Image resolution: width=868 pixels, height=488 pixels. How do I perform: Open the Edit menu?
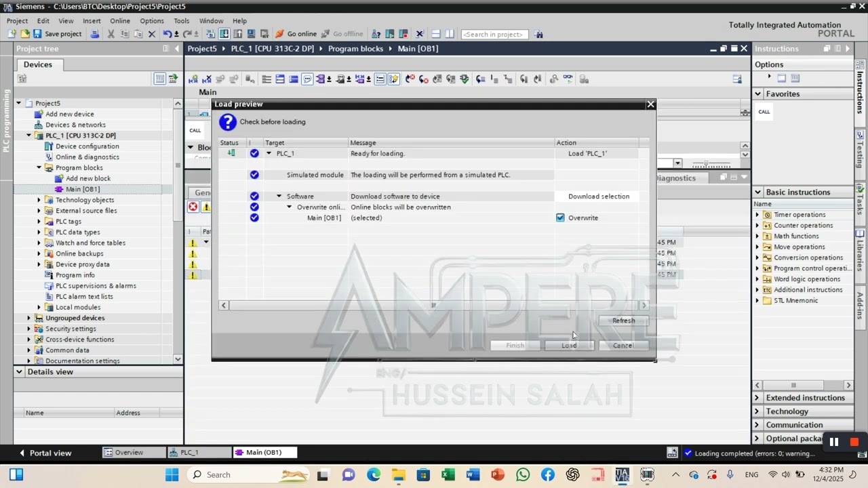43,21
